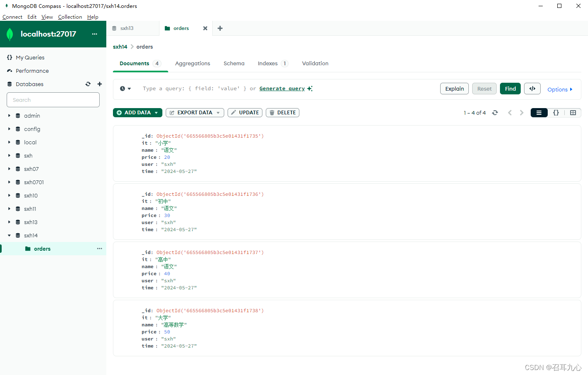This screenshot has width=588, height=375.
Task: Open the Help menu
Action: click(93, 17)
